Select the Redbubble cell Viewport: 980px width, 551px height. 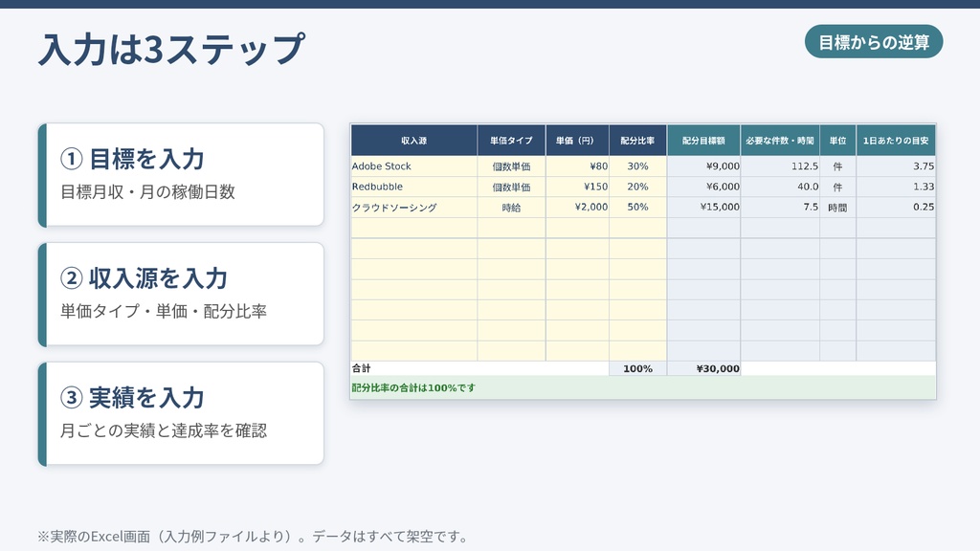click(413, 187)
